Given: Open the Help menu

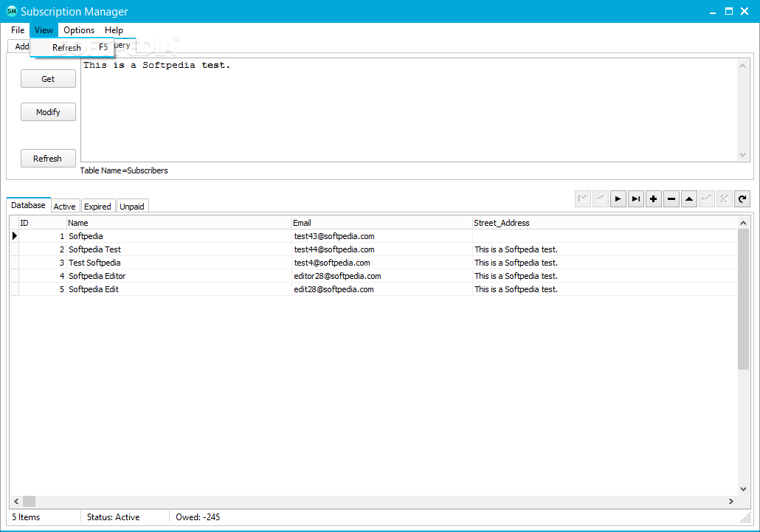Looking at the screenshot, I should [x=114, y=30].
